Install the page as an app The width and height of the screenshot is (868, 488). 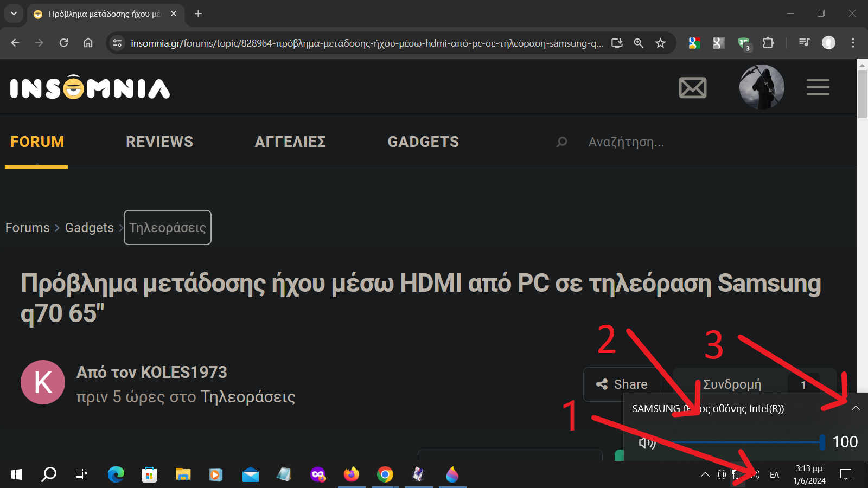coord(617,43)
